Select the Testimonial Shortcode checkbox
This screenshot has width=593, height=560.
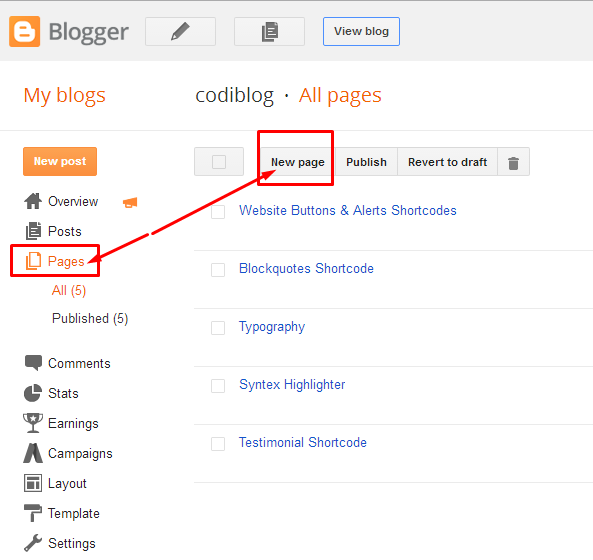[x=218, y=444]
